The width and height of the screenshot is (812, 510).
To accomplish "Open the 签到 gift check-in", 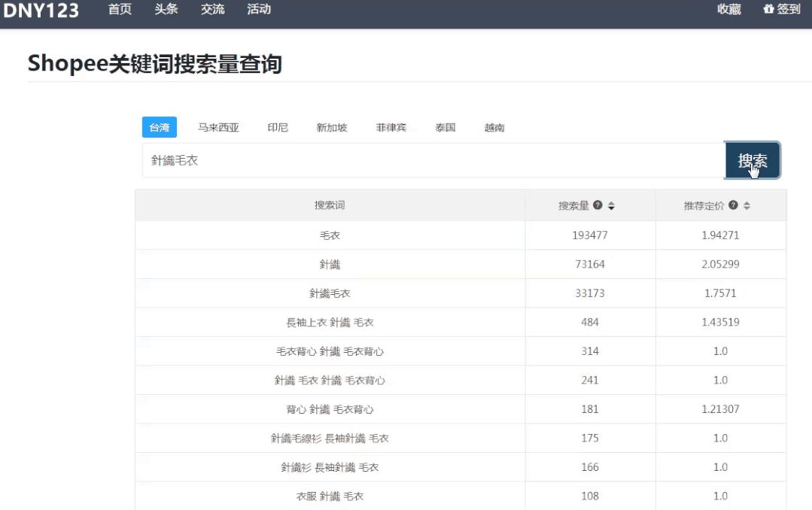I will pyautogui.click(x=782, y=9).
